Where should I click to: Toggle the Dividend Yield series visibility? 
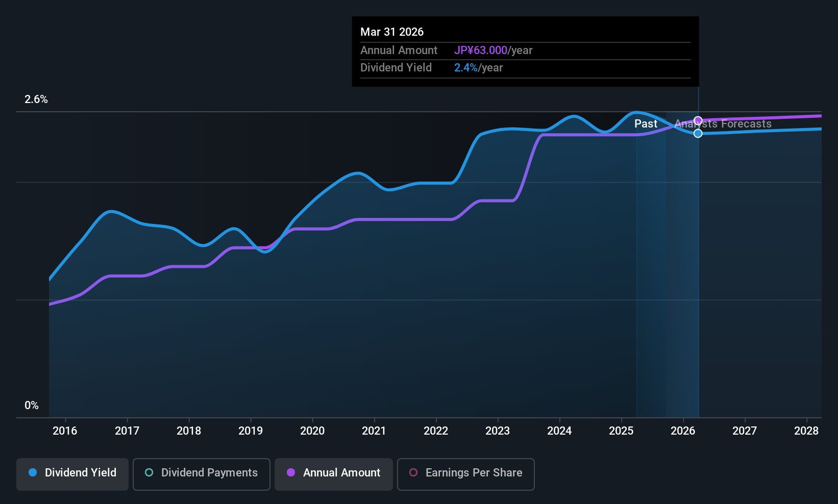72,474
